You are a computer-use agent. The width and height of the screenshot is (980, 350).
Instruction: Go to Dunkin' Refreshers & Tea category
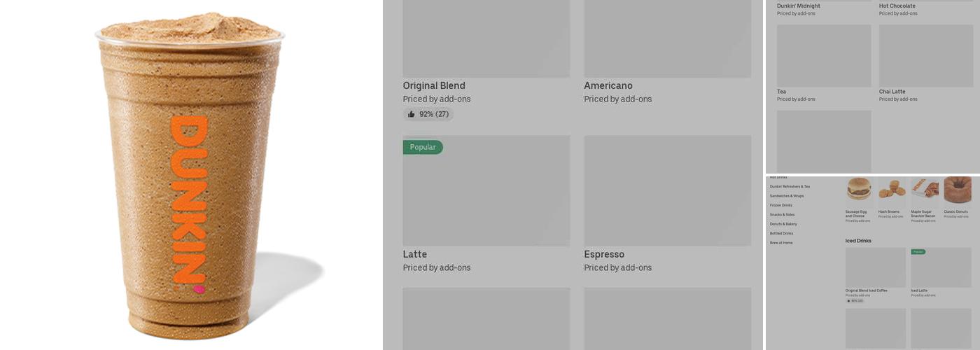(790, 187)
